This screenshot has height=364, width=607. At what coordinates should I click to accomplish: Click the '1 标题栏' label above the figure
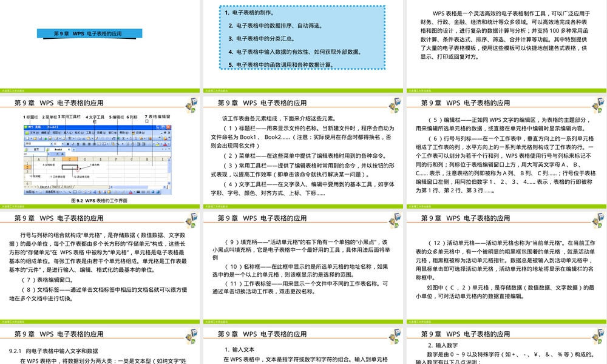(x=30, y=117)
